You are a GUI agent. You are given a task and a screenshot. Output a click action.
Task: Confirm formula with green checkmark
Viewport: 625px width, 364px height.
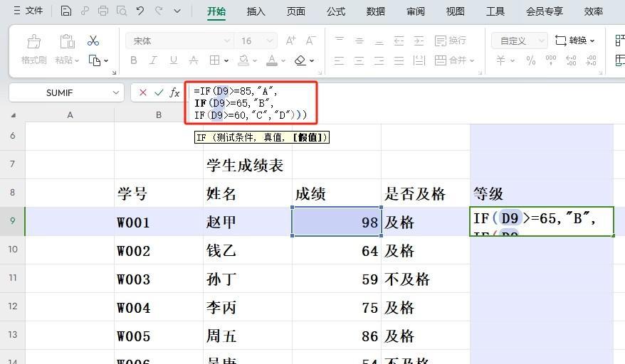point(159,92)
